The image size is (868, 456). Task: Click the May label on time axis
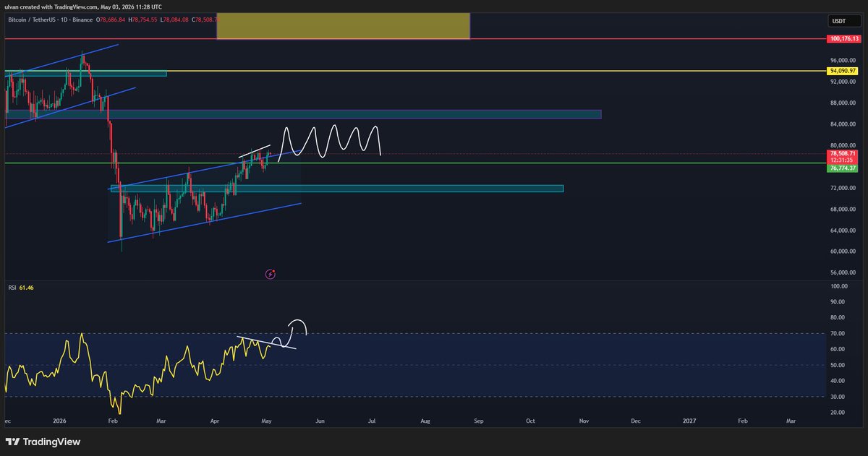pos(267,420)
